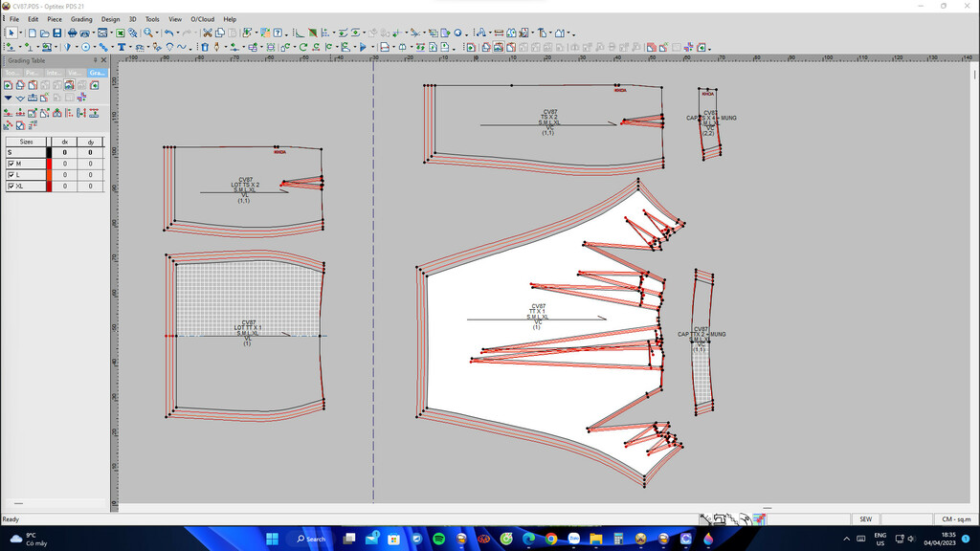Click the CM - sq.m units button

955,519
